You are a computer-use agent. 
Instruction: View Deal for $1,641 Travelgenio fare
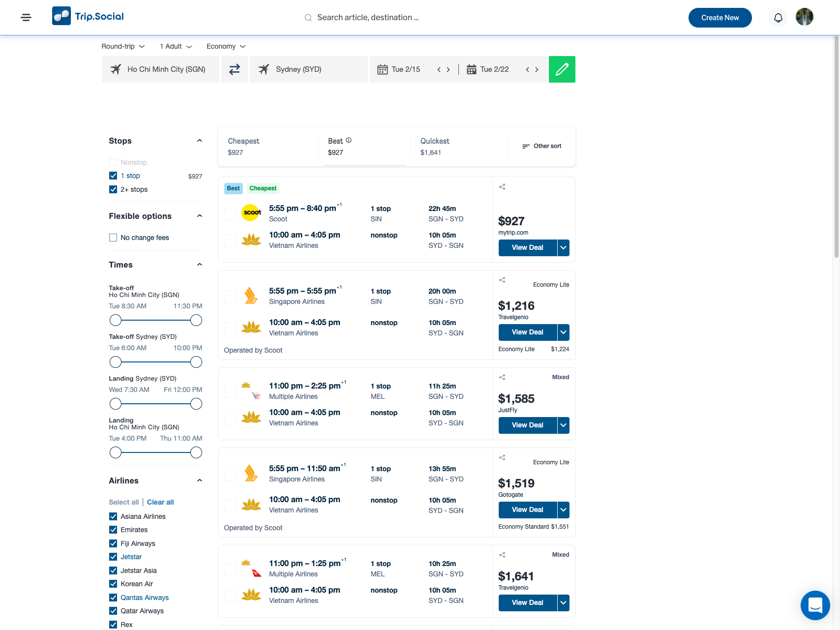(x=528, y=603)
